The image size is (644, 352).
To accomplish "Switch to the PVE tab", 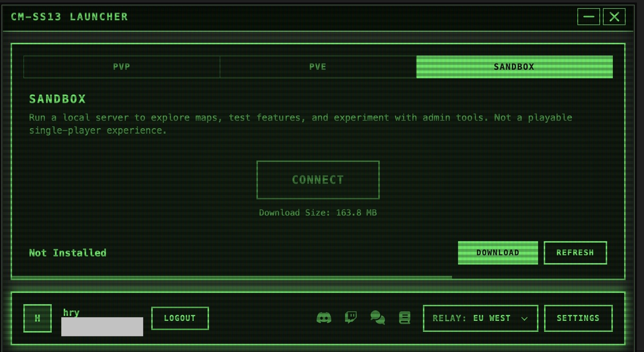I will [x=318, y=67].
